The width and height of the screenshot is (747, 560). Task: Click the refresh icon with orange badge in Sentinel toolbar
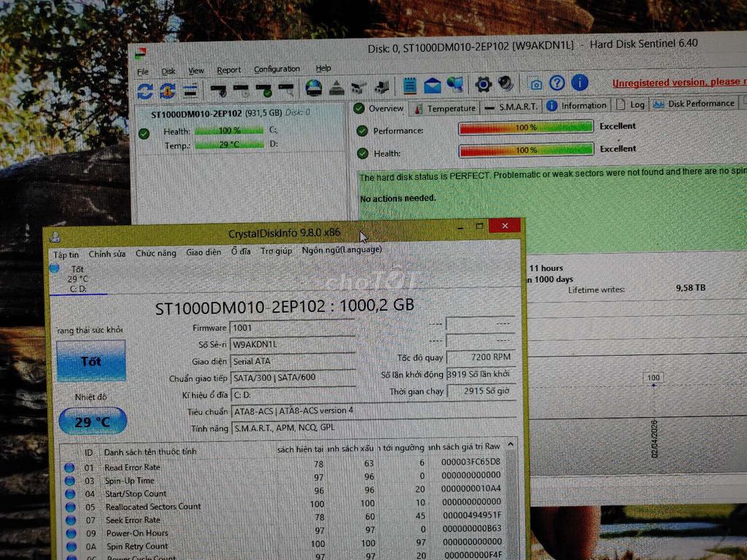[167, 90]
